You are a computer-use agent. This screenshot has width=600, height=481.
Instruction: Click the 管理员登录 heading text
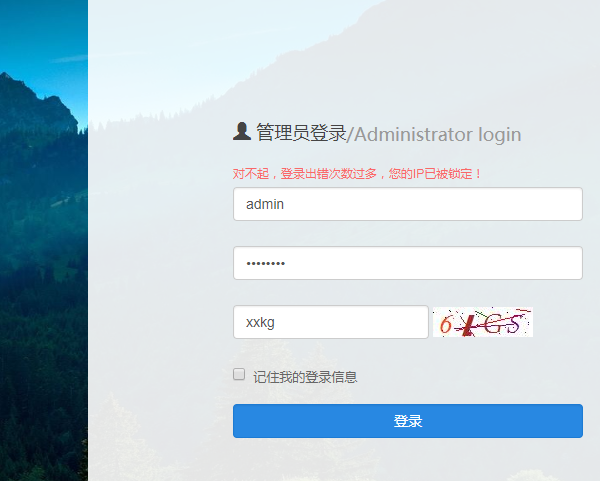point(301,133)
